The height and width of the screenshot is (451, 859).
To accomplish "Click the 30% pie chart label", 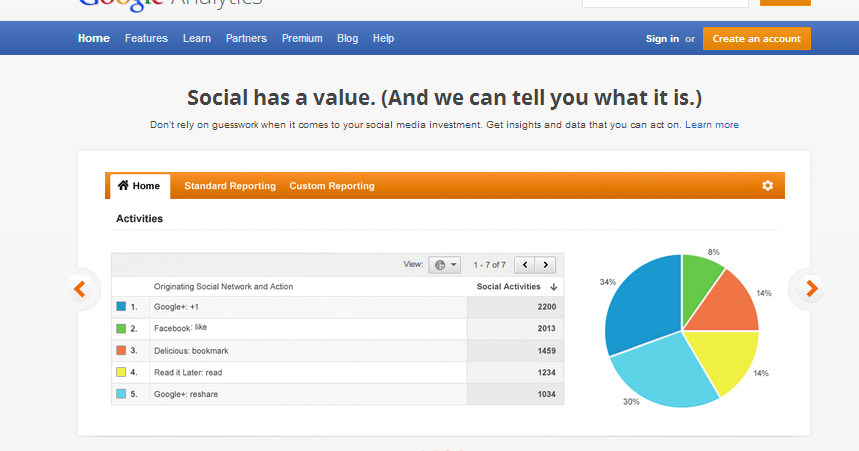I will click(x=631, y=402).
